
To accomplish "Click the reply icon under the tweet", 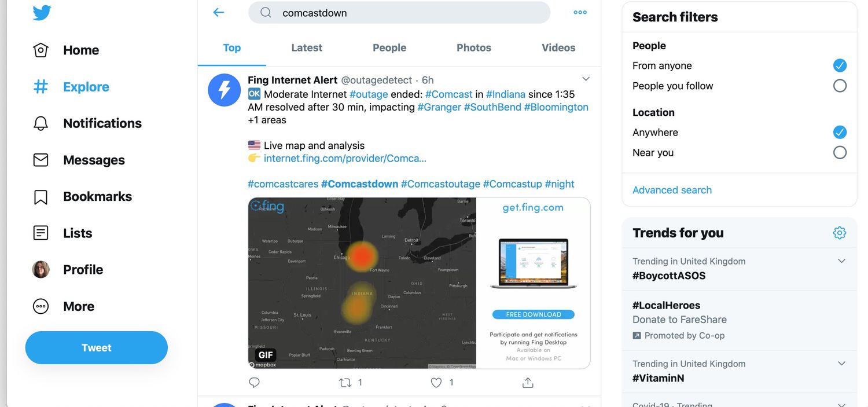I will click(254, 383).
